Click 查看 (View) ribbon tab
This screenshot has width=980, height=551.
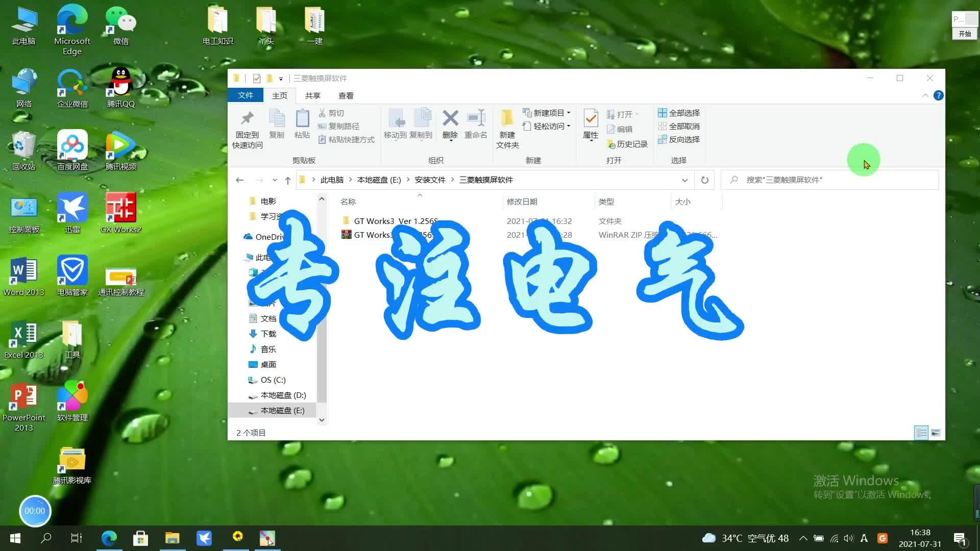click(x=345, y=95)
